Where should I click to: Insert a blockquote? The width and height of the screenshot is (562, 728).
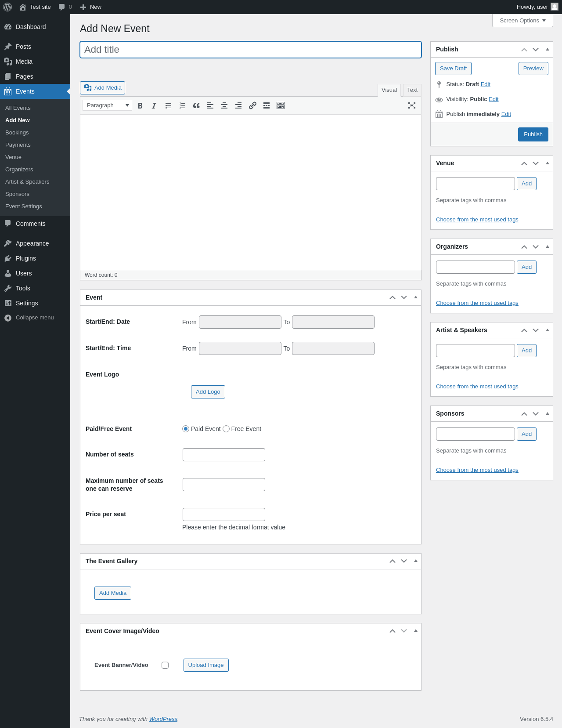[196, 105]
